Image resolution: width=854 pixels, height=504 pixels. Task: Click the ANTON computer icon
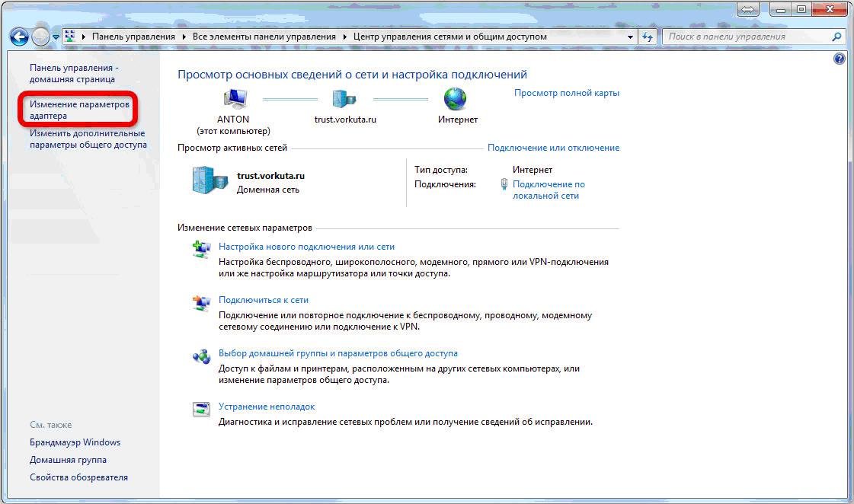point(235,99)
